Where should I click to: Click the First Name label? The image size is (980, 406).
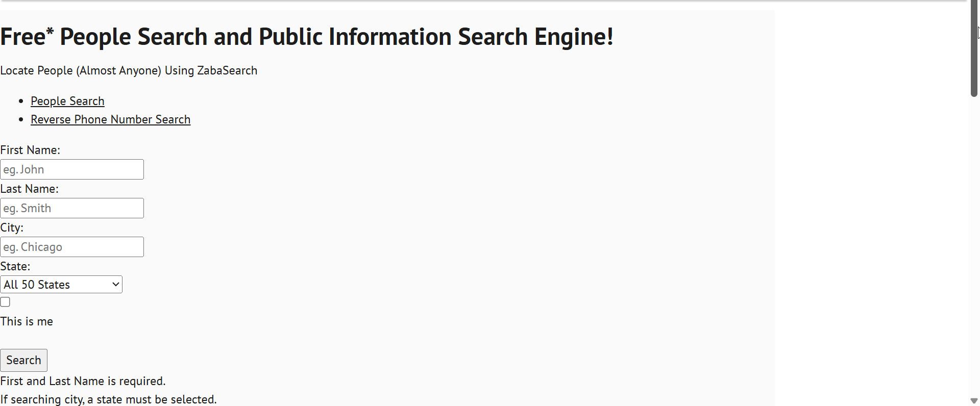coord(30,150)
